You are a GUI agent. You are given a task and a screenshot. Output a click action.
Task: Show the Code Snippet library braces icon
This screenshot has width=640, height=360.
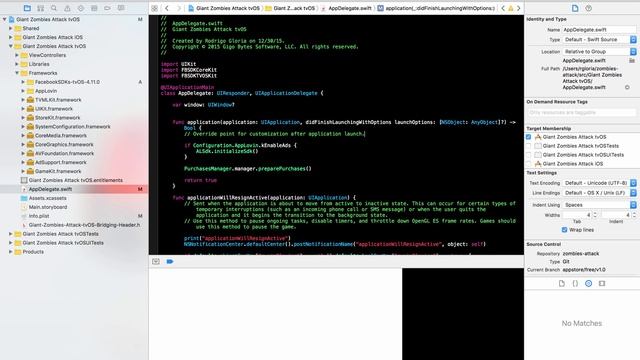575,283
